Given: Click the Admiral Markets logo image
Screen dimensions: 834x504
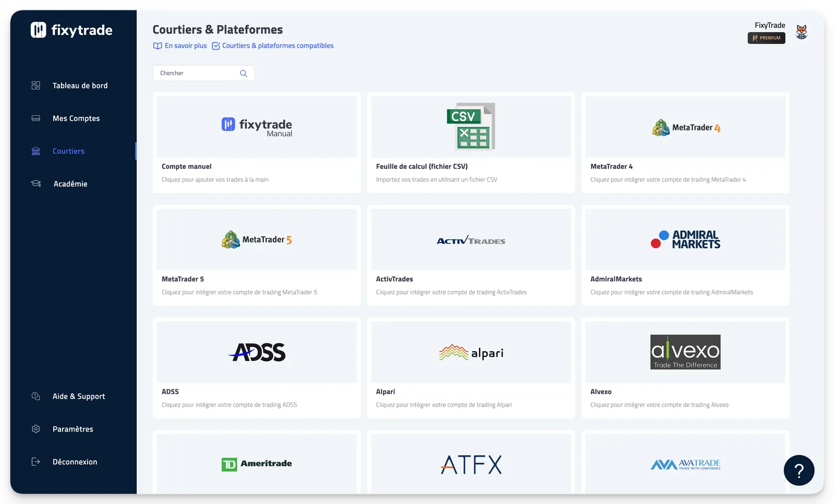Looking at the screenshot, I should click(x=686, y=239).
